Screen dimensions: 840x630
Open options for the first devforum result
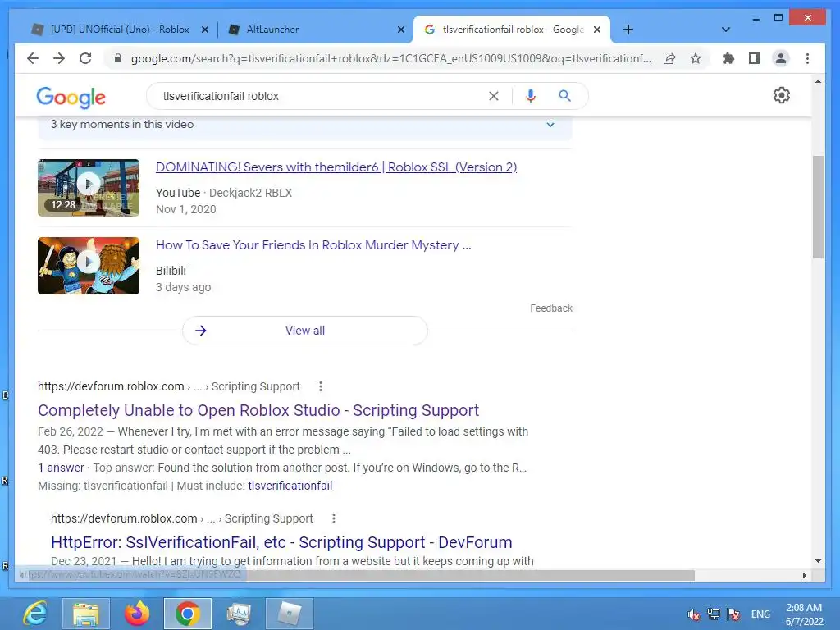coord(321,386)
